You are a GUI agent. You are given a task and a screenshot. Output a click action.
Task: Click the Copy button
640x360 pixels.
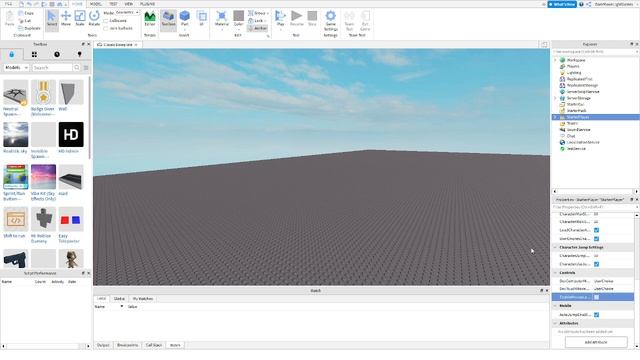pyautogui.click(x=27, y=13)
